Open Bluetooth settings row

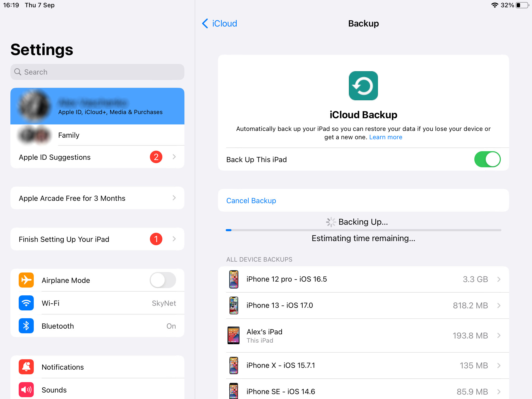pyautogui.click(x=97, y=326)
